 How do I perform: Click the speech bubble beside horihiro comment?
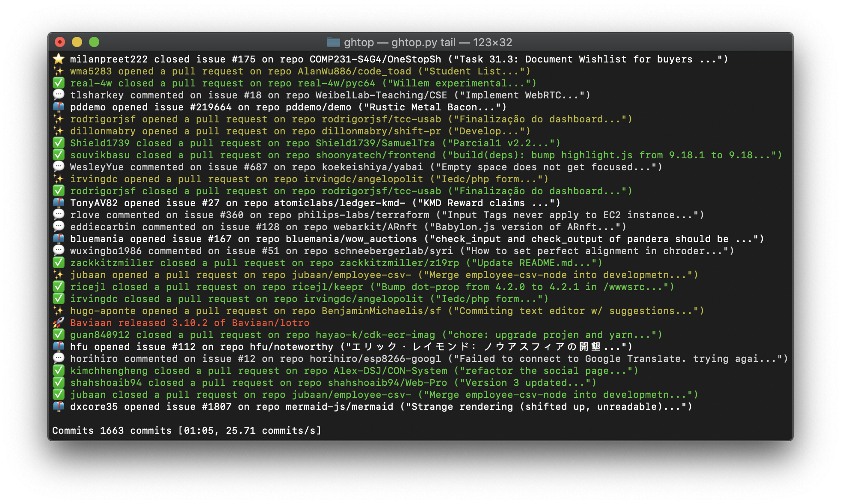coord(59,359)
